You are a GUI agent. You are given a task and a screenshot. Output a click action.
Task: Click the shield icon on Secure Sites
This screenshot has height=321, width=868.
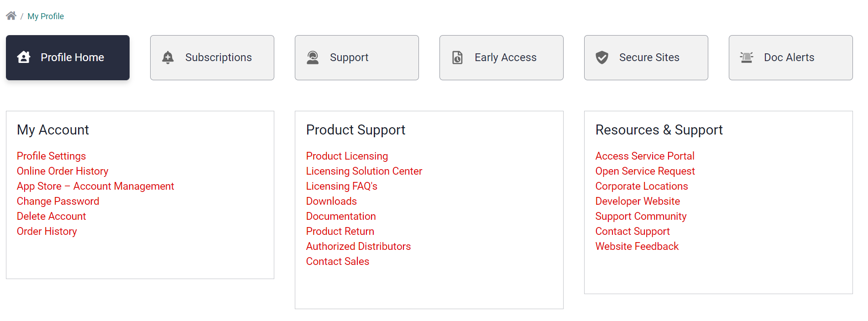pos(602,57)
